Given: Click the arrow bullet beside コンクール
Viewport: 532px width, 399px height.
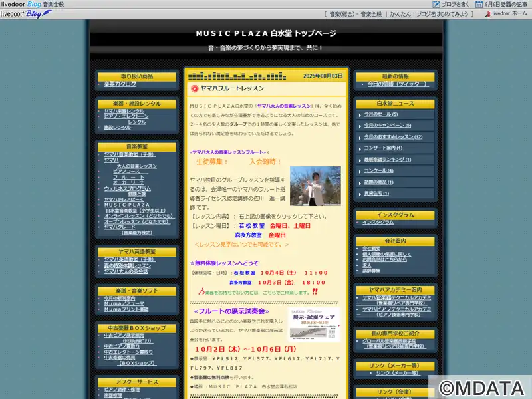Looking at the screenshot, I should point(360,172).
